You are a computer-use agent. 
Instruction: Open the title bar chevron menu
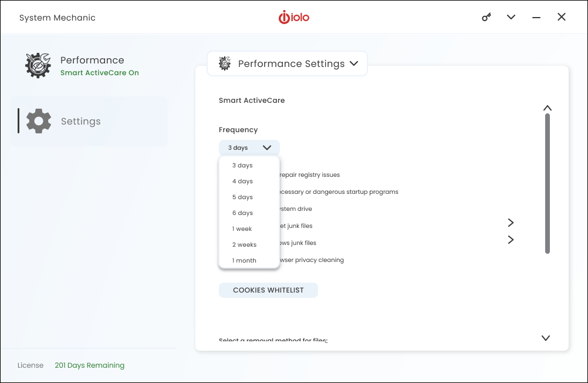(x=511, y=17)
